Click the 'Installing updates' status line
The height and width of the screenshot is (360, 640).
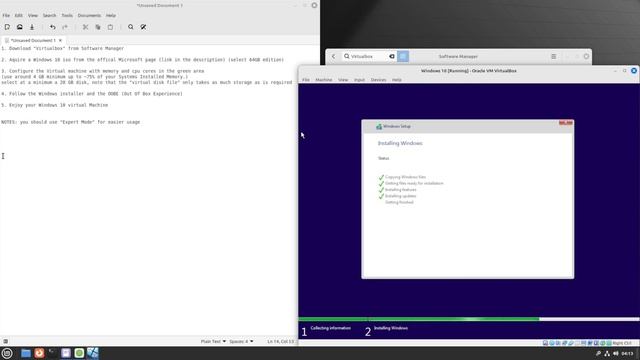tap(400, 196)
